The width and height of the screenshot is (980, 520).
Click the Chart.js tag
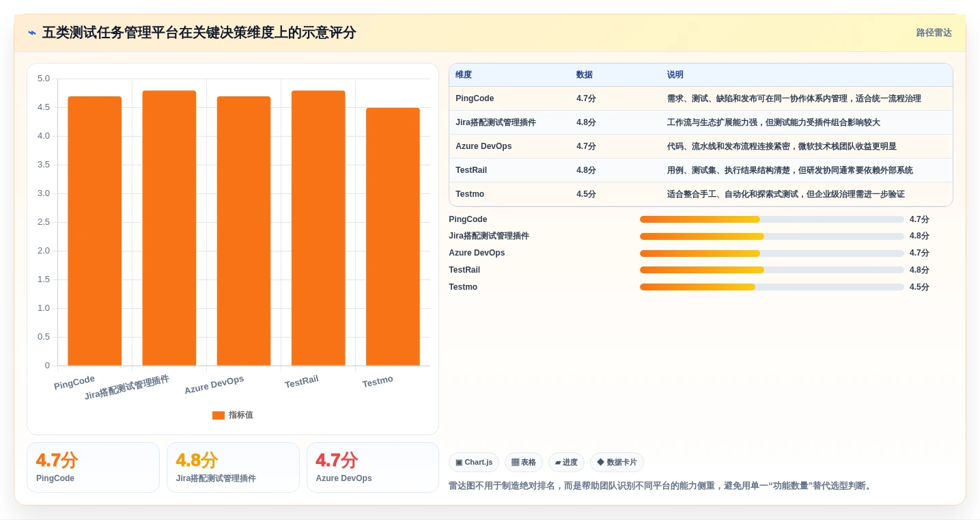tap(474, 463)
